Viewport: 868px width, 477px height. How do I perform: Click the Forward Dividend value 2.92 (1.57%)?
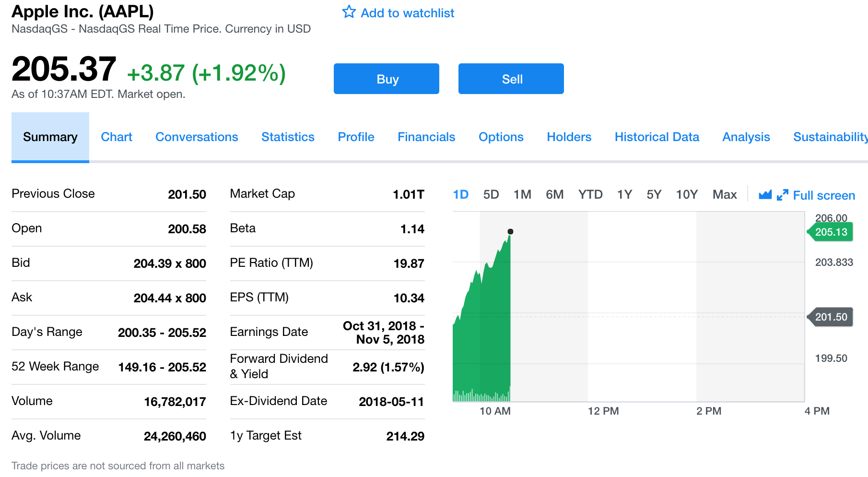[388, 367]
